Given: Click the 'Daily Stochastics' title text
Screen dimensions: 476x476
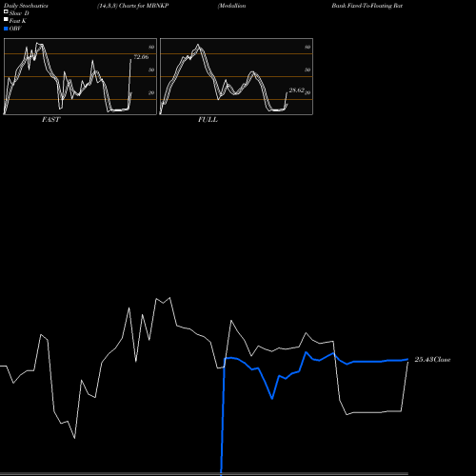Looking at the screenshot, I should tap(26, 6).
